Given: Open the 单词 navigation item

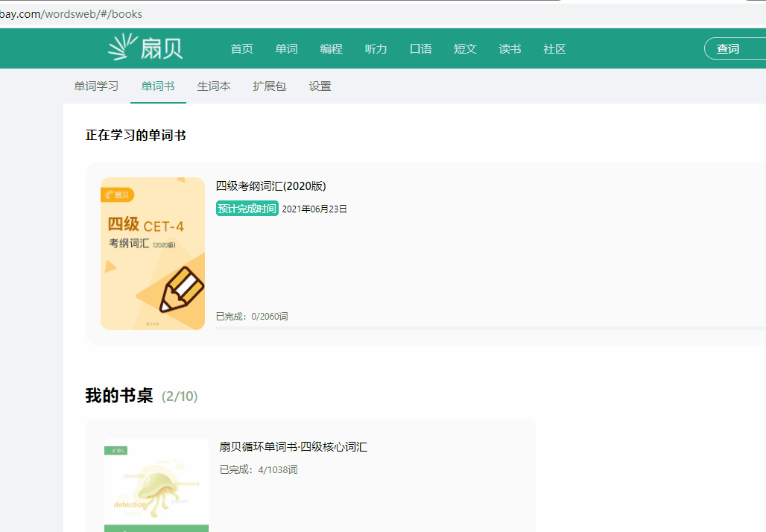Looking at the screenshot, I should click(286, 49).
